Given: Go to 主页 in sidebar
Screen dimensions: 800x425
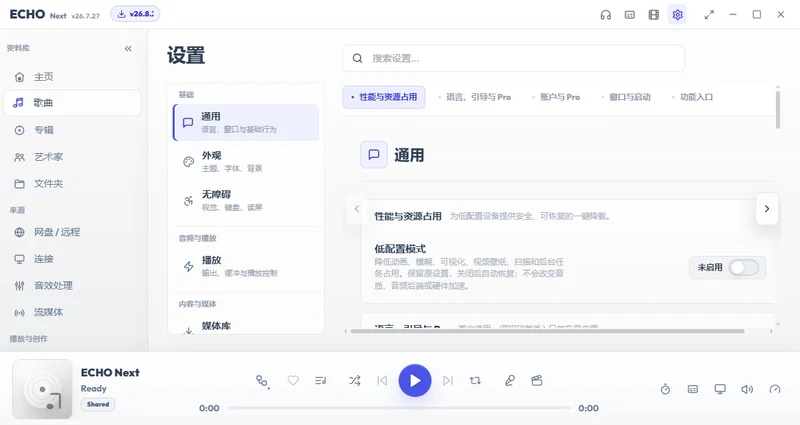Looking at the screenshot, I should (72, 77).
